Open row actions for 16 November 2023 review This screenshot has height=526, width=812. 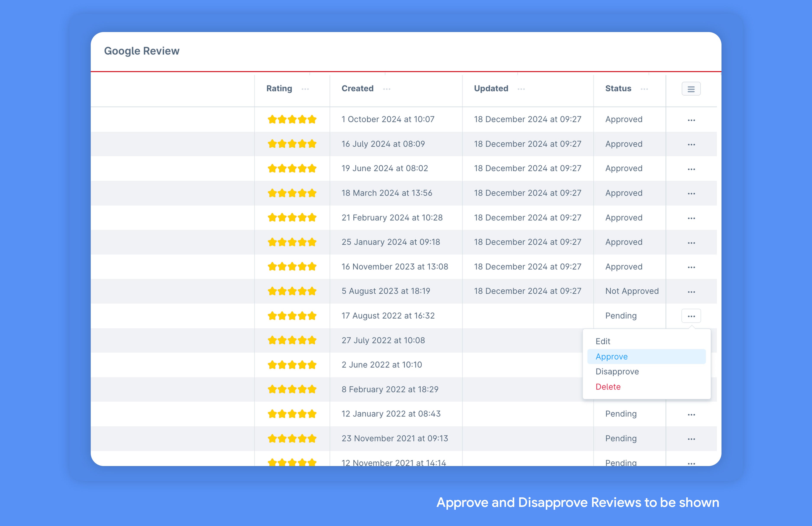[691, 267]
